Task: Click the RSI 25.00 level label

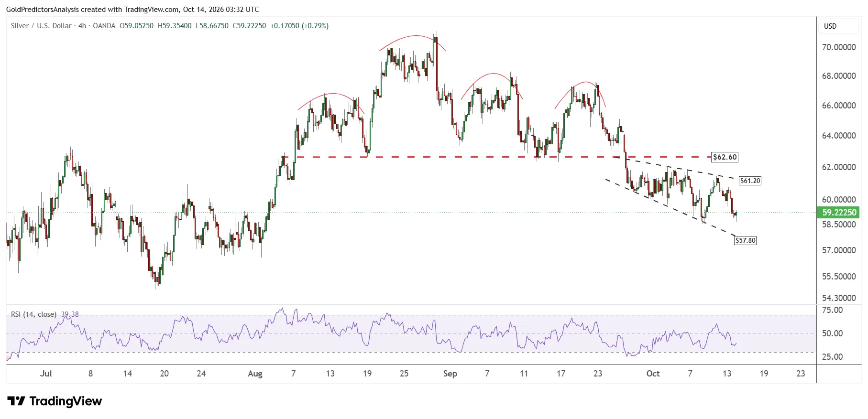Action: [832, 357]
